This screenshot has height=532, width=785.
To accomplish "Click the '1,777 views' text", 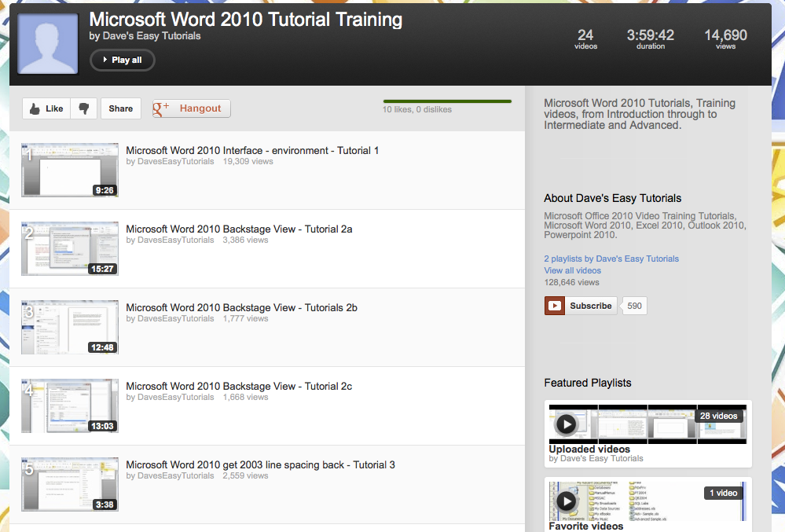I will [x=245, y=319].
